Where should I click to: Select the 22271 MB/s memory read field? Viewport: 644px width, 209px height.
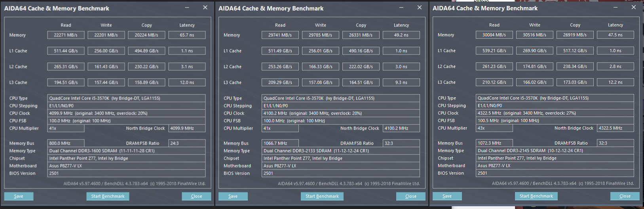point(66,35)
